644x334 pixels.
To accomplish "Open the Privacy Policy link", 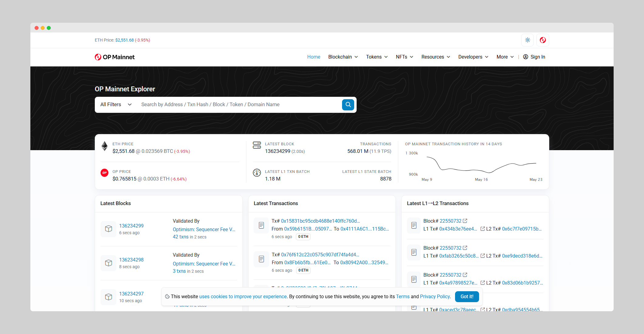I will tap(435, 297).
